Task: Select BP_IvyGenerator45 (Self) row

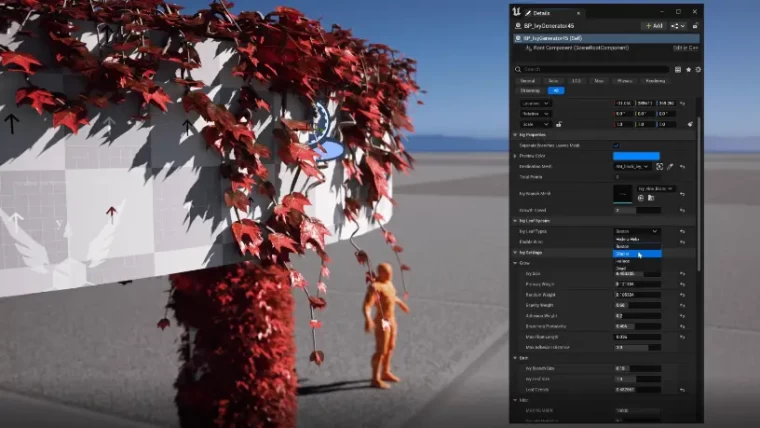Action: pyautogui.click(x=606, y=38)
